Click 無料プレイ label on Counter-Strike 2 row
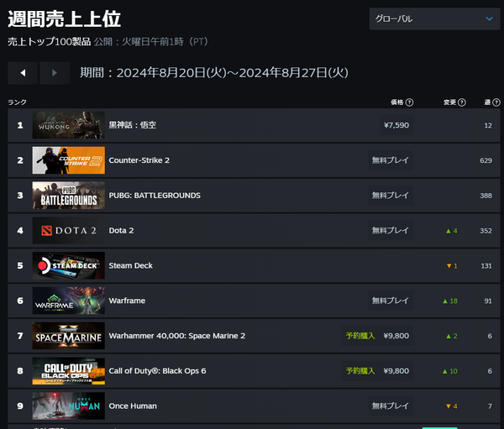Screen dimensions: 504x429 coord(391,160)
